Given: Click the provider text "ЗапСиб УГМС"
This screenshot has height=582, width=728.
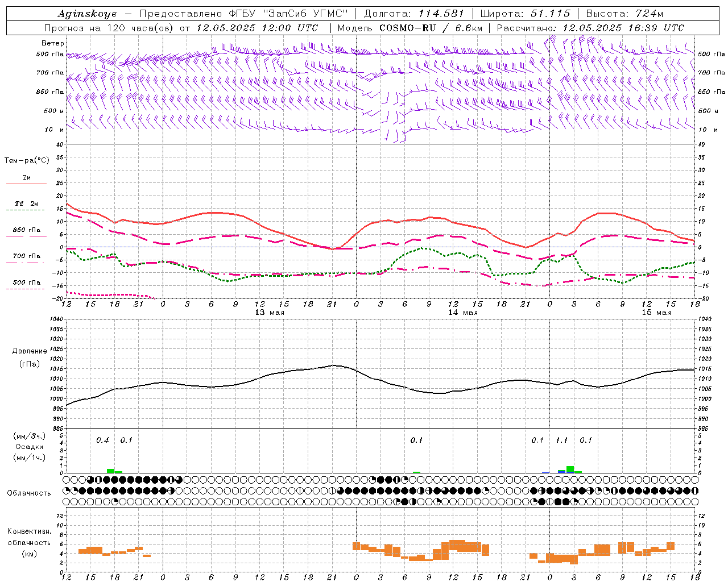Looking at the screenshot, I should pos(305,14).
